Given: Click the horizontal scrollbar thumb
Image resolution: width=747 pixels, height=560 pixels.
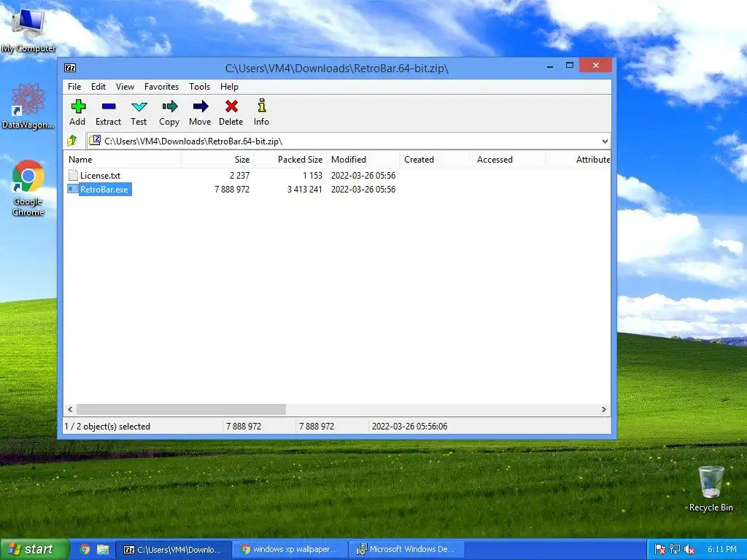Looking at the screenshot, I should click(181, 410).
